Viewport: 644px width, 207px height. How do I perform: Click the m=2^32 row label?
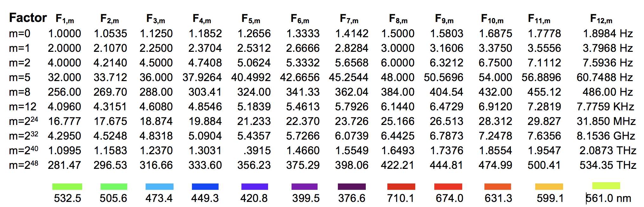pyautogui.click(x=24, y=135)
